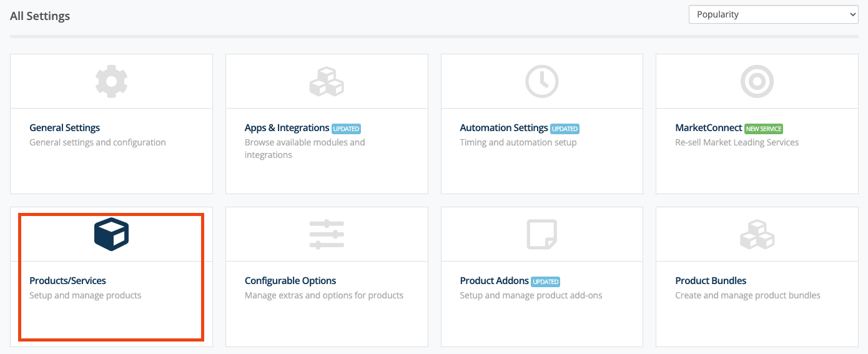Open the Product Bundles link
Image resolution: width=868 pixels, height=354 pixels.
(x=711, y=281)
